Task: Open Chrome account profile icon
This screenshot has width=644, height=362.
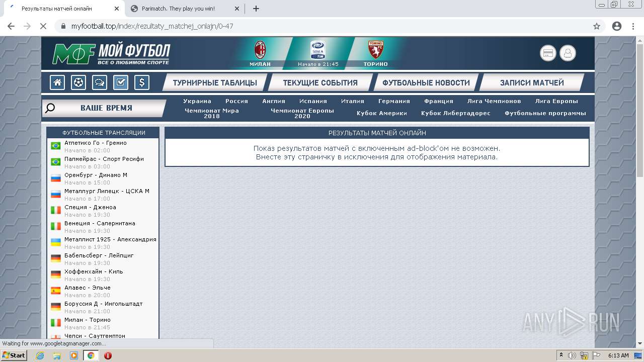Action: click(617, 26)
